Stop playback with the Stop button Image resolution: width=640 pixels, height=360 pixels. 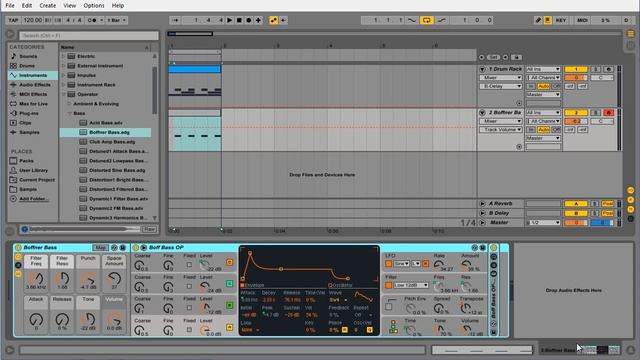(239, 20)
